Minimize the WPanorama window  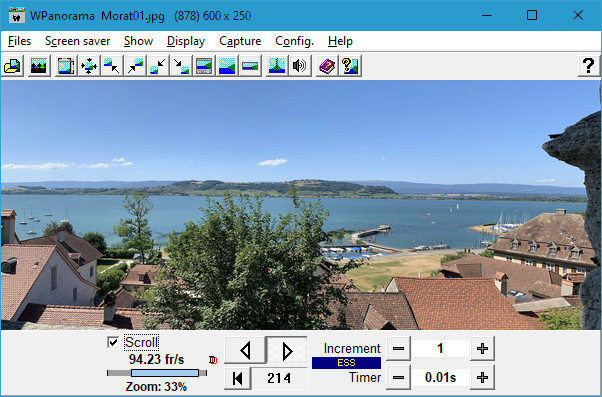tap(487, 15)
